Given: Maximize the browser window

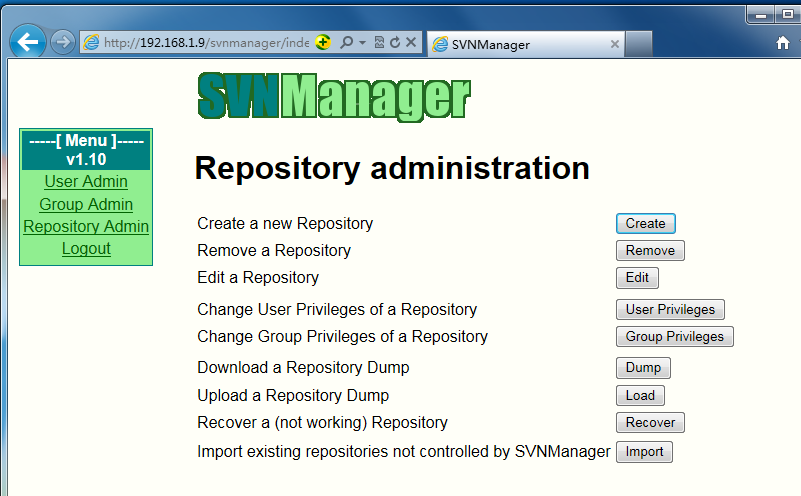Looking at the screenshot, I should [x=787, y=15].
